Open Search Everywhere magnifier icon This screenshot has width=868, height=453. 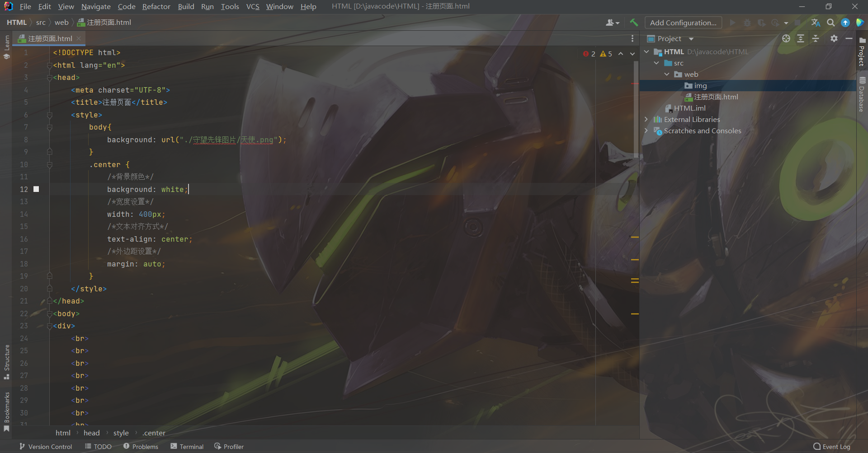pos(831,23)
